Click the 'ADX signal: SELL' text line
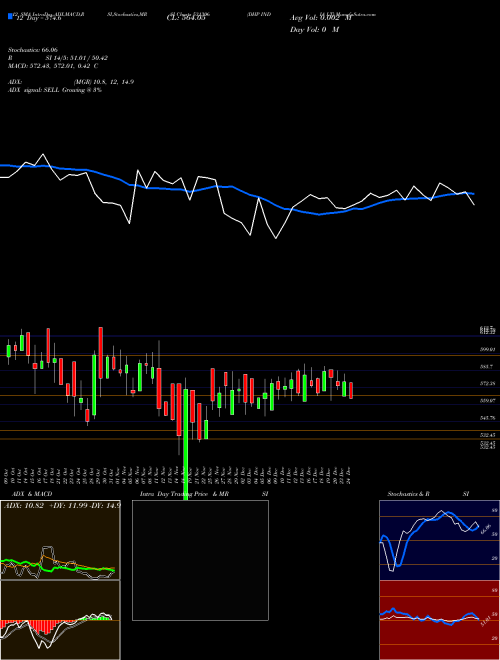 55,90
